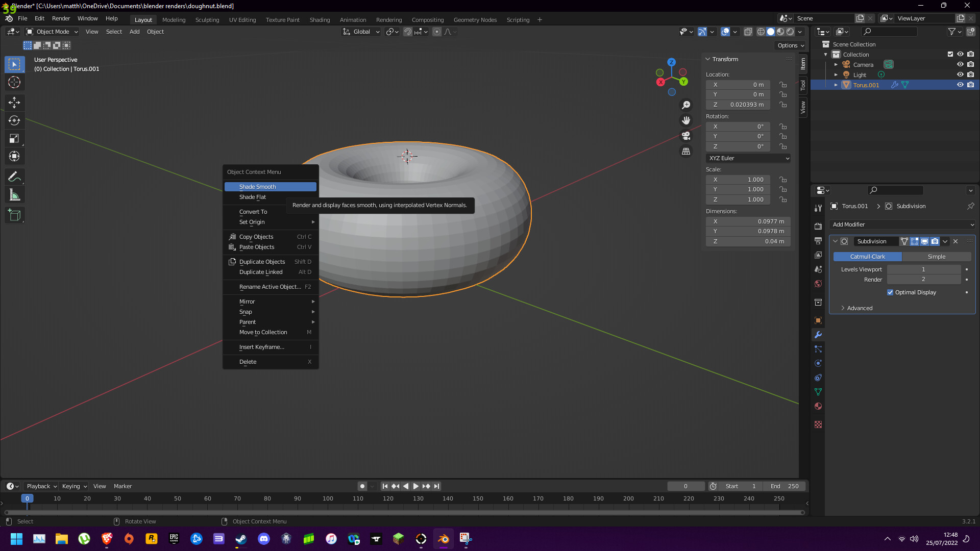Select the Scale tool
The width and height of the screenshot is (980, 551).
point(14,138)
